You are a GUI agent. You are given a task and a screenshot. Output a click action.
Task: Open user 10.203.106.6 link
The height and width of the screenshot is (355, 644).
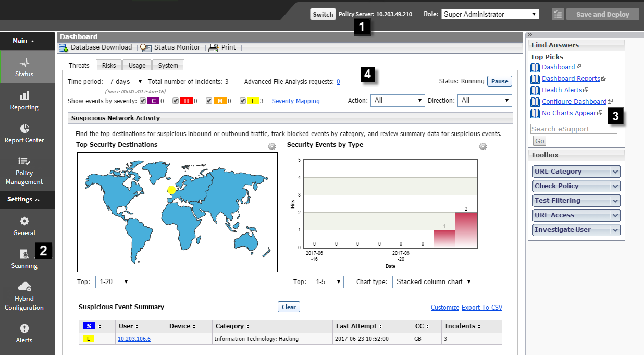click(x=134, y=339)
